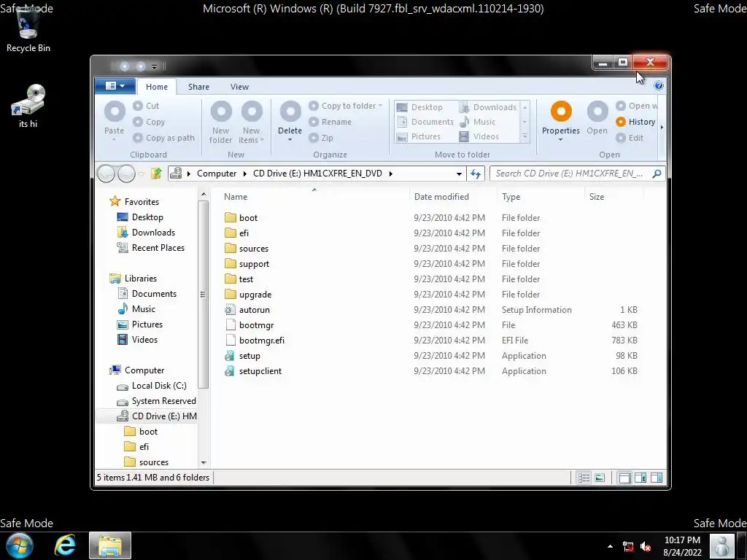Move to Desktop in Move to folder
This screenshot has width=747, height=560.
[419, 107]
